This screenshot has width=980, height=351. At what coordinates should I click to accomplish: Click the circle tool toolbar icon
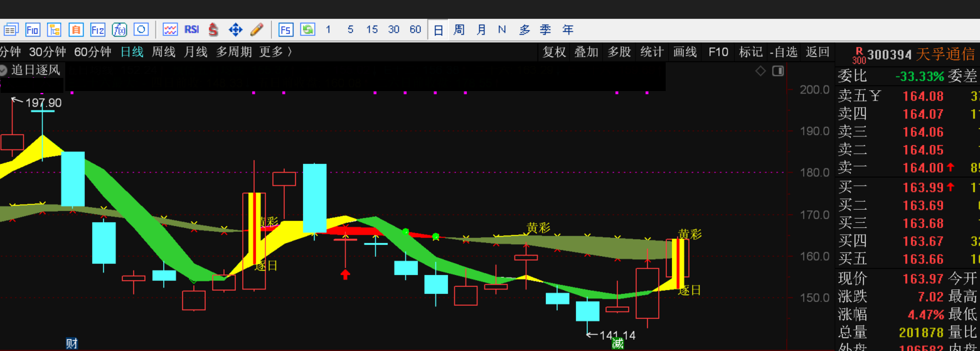tap(141, 30)
